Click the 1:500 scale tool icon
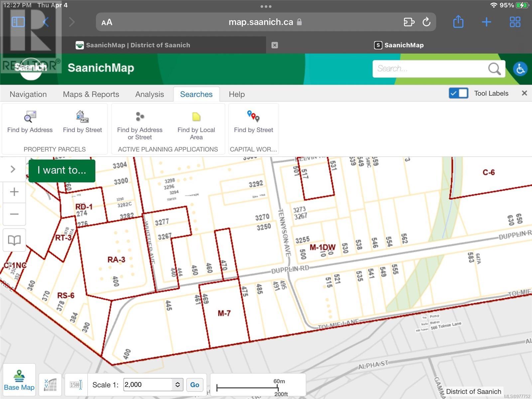This screenshot has width=532, height=399. click(76, 385)
